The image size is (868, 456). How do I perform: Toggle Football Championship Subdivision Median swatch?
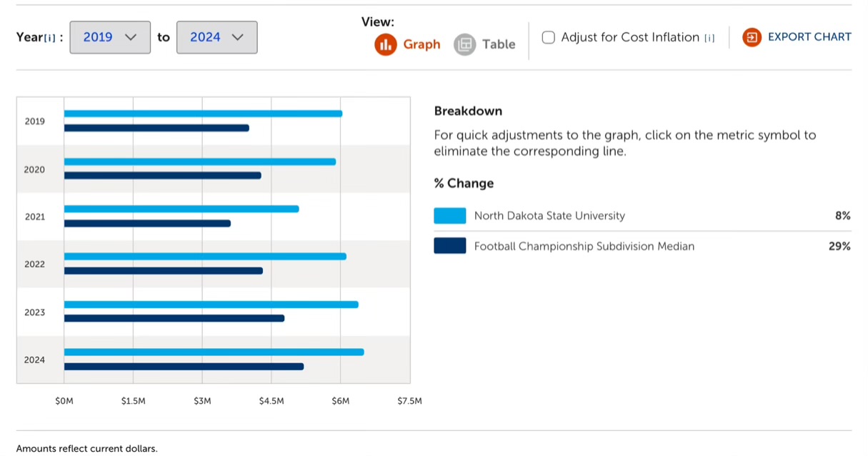click(449, 246)
